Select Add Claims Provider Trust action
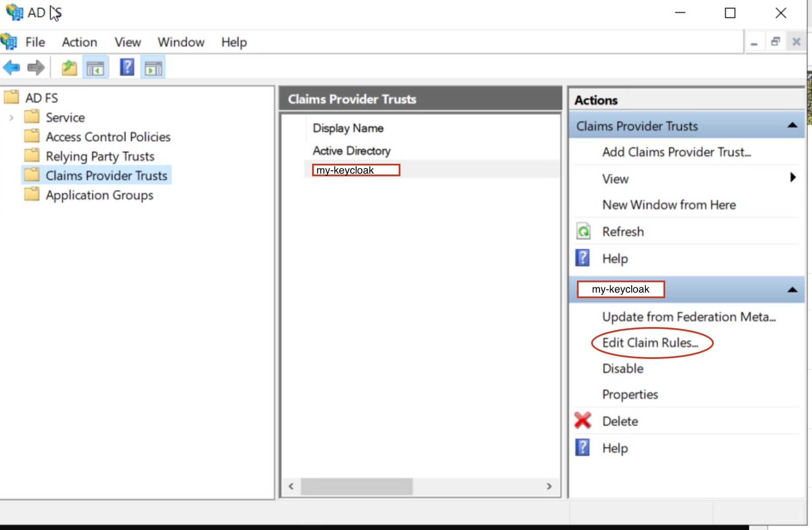This screenshot has width=812, height=530. (676, 152)
